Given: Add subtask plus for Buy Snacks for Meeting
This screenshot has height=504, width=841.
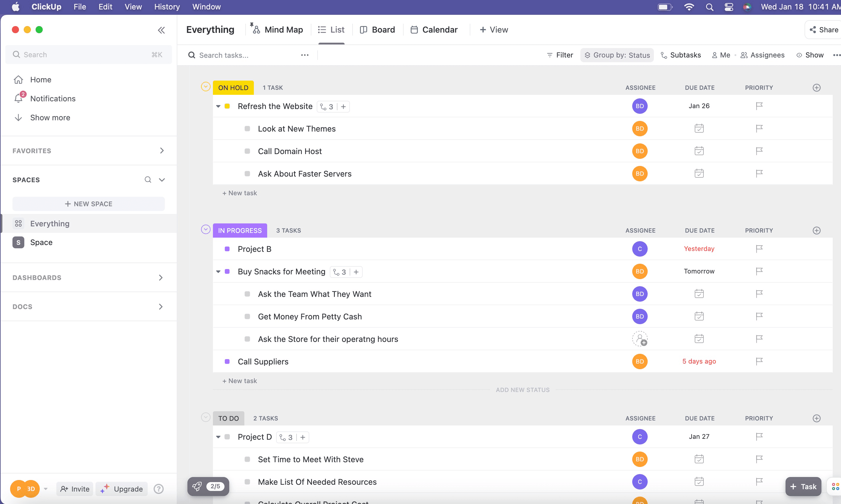Looking at the screenshot, I should pos(356,272).
